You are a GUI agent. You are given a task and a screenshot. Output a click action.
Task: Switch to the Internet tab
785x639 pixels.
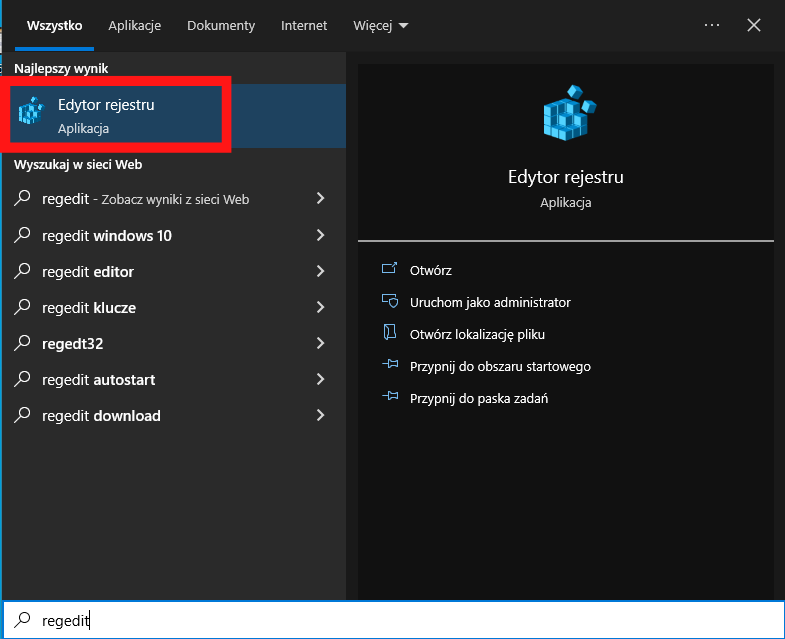click(x=304, y=26)
